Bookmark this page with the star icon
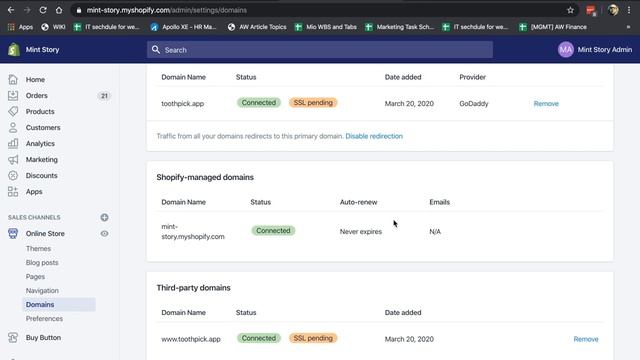The image size is (640, 360). pyautogui.click(x=570, y=10)
